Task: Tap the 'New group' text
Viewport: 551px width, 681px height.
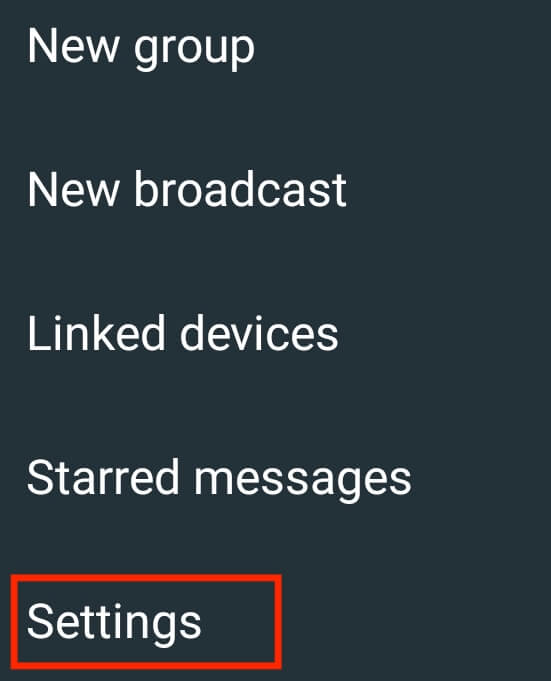Action: (141, 48)
